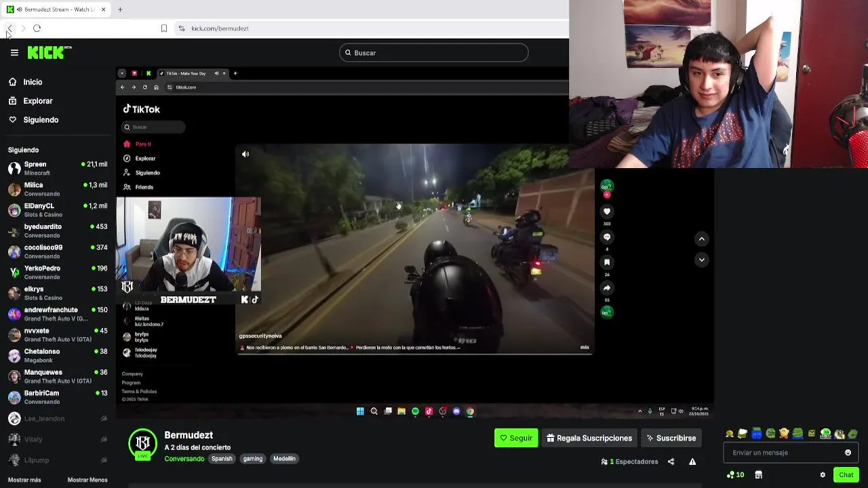Open TikTok video comments icon
The height and width of the screenshot is (488, 868).
(x=607, y=237)
